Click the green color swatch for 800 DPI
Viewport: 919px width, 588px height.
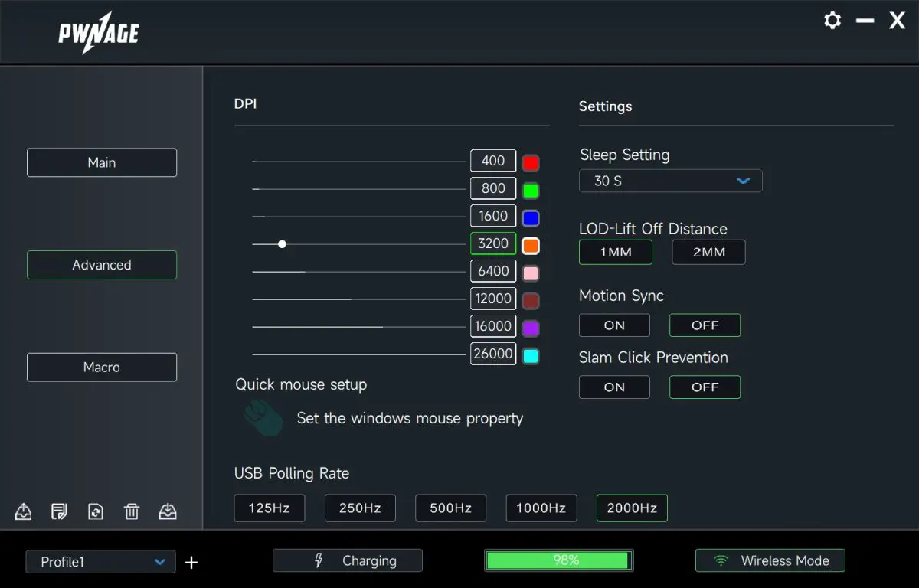(531, 191)
